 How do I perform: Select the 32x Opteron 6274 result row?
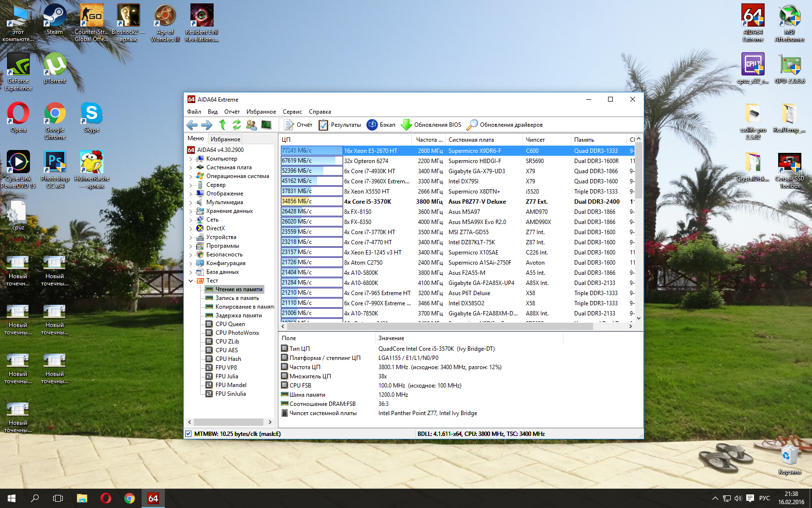point(457,161)
